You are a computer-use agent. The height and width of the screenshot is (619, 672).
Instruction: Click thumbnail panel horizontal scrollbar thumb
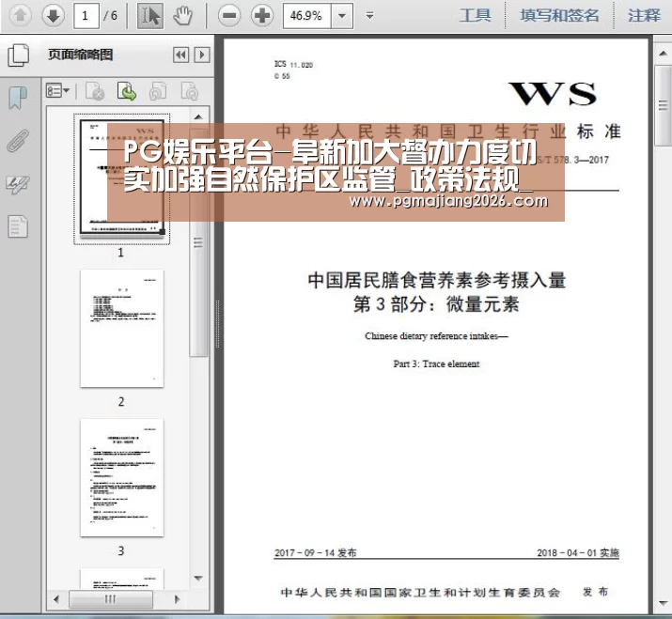click(x=111, y=599)
